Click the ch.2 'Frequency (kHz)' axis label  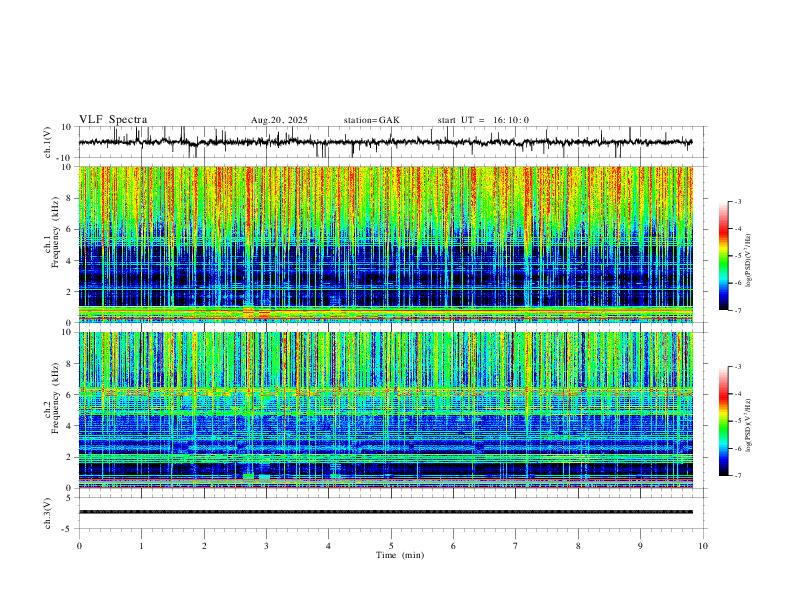56,398
